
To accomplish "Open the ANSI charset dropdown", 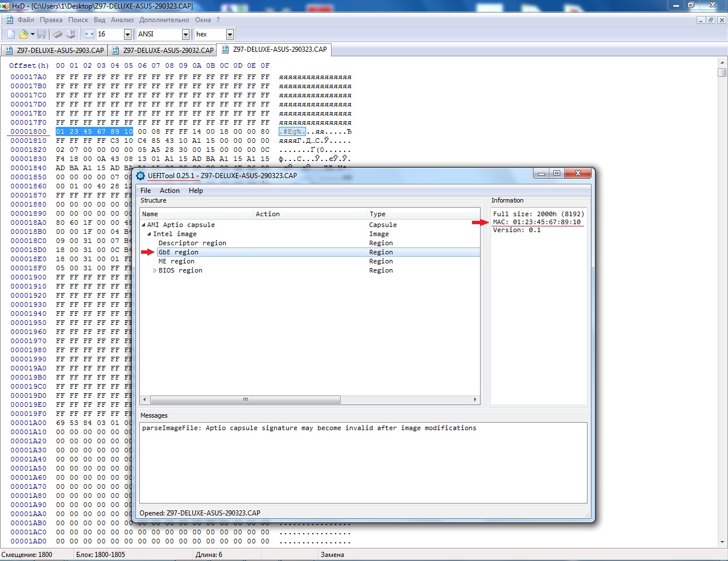I will [x=185, y=34].
